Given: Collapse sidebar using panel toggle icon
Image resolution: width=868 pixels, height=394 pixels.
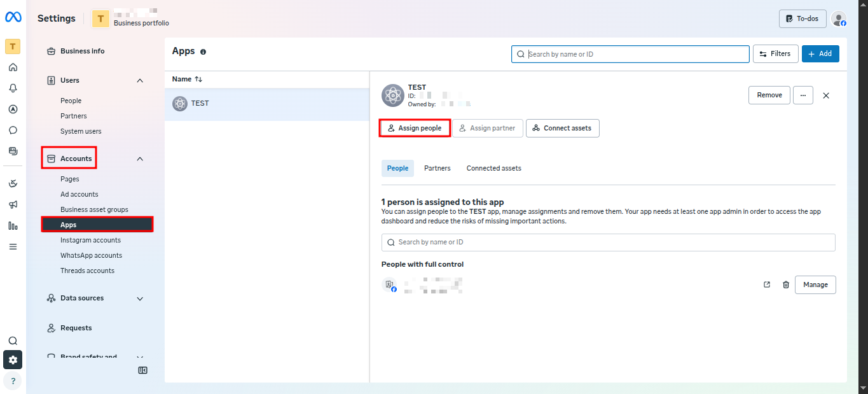Looking at the screenshot, I should (143, 370).
